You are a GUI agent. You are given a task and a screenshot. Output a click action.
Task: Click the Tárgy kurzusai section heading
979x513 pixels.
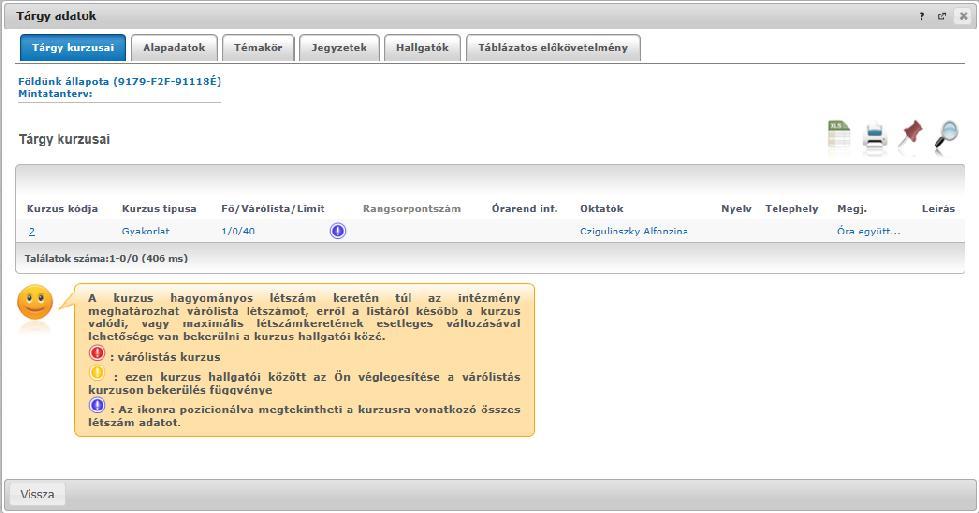(x=64, y=139)
